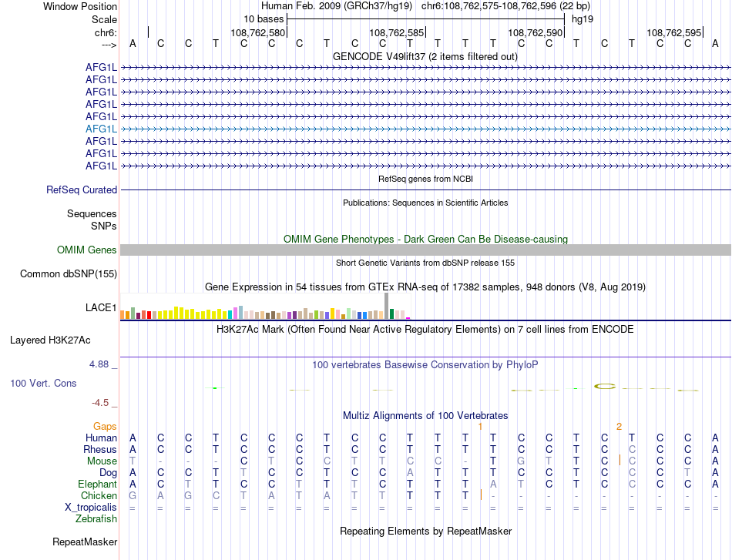This screenshot has height=560, width=732.
Task: Open the RefSeq Curated track label
Action: (82, 190)
